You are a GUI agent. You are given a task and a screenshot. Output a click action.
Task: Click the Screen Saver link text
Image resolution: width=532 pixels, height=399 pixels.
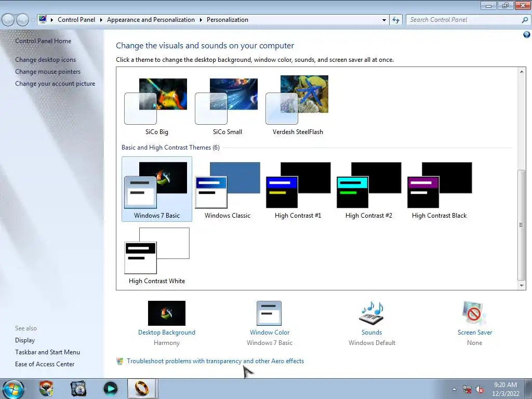coord(475,332)
